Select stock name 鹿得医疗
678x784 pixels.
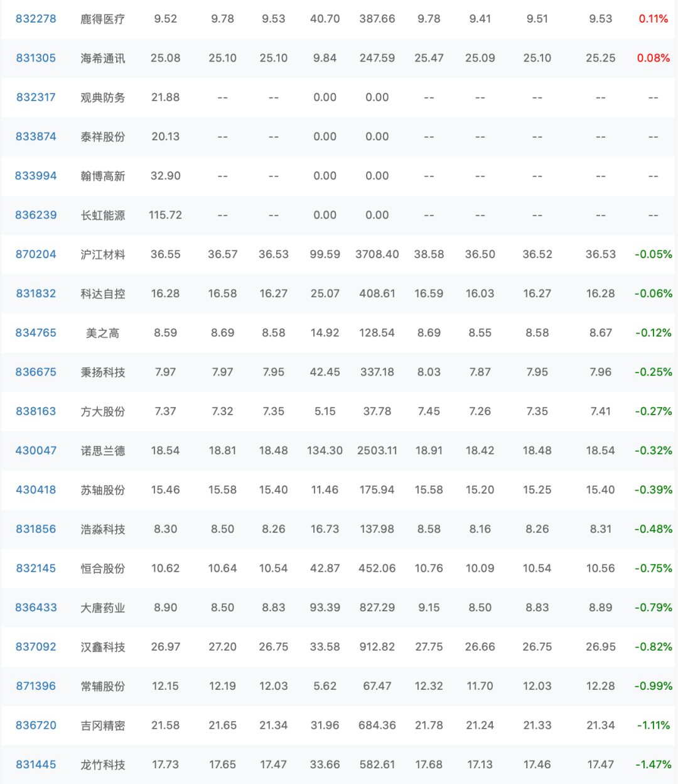tap(103, 19)
